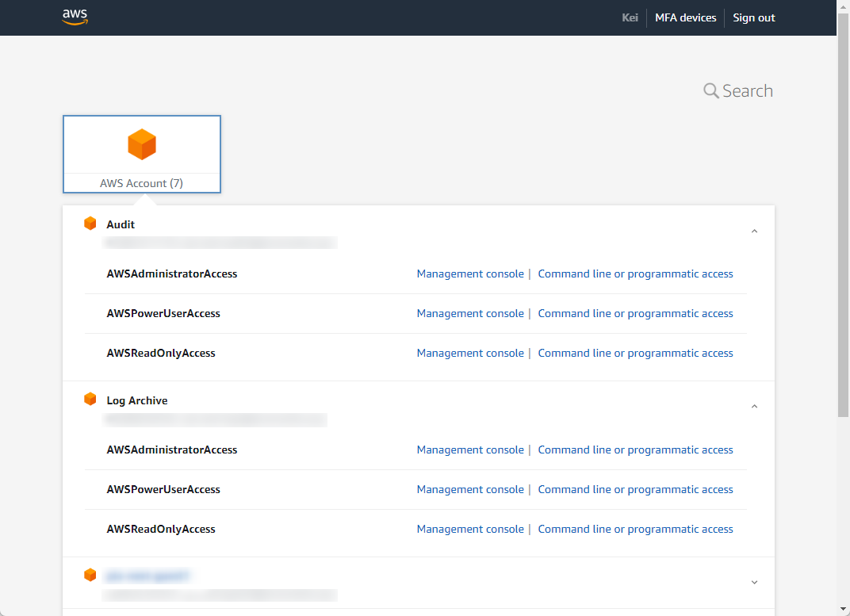The width and height of the screenshot is (850, 616).
Task: Click the AWS logo in header
Action: click(x=75, y=17)
